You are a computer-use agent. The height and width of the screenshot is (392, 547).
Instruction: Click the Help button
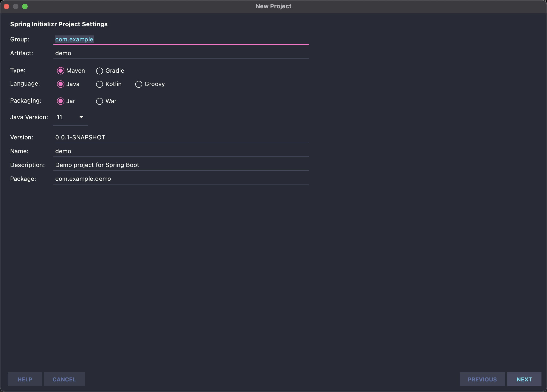25,379
